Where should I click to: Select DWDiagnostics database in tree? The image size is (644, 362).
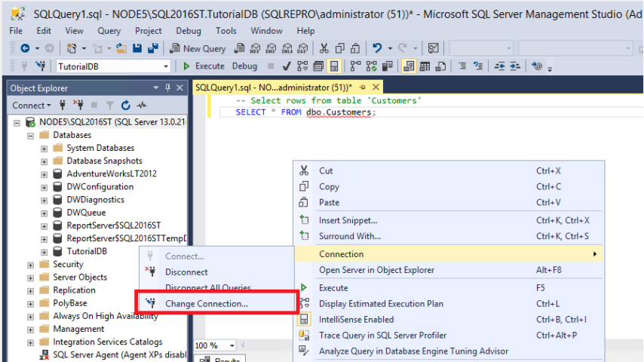coord(95,200)
